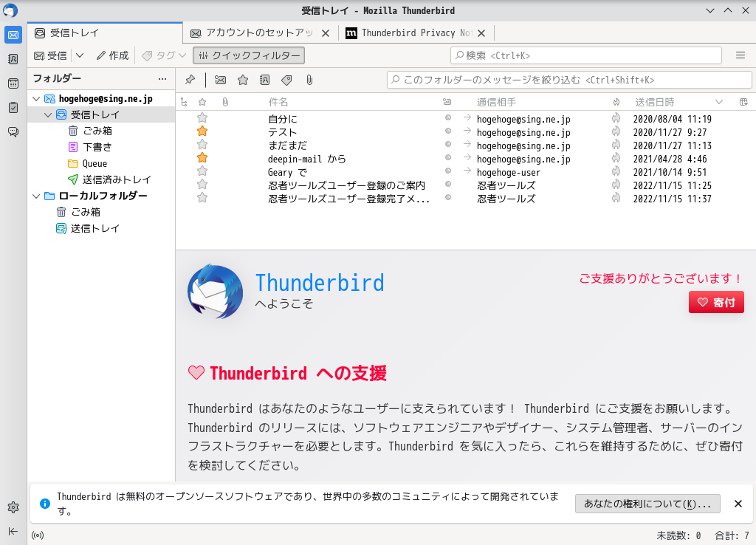Image resolution: width=756 pixels, height=545 pixels.
Task: Click the folder message filter field
Action: pyautogui.click(x=569, y=80)
